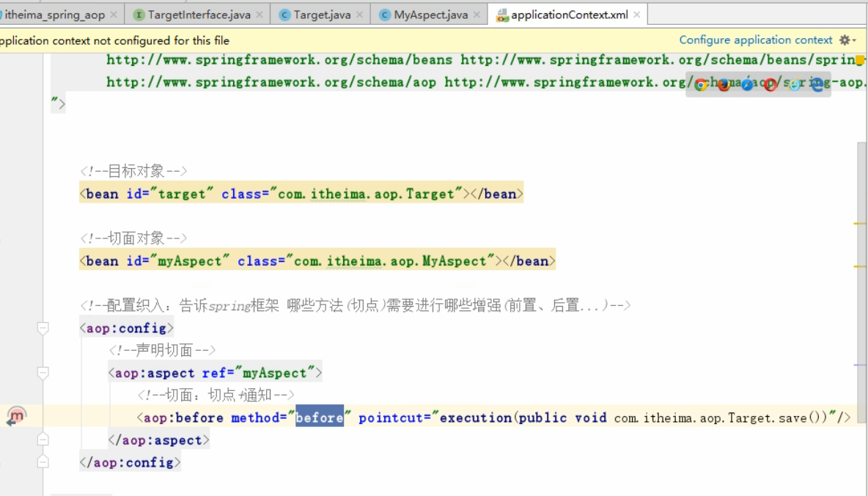Click the pointcut attribute name

[x=390, y=418]
